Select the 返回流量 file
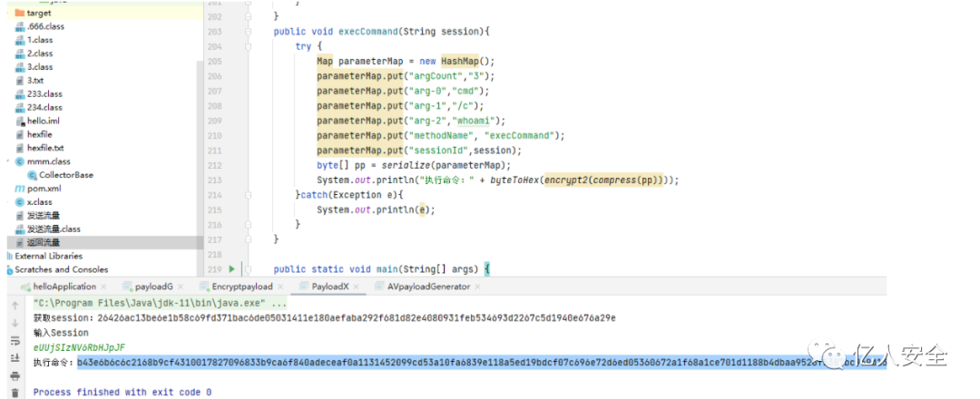This screenshot has width=980, height=399. 44,242
